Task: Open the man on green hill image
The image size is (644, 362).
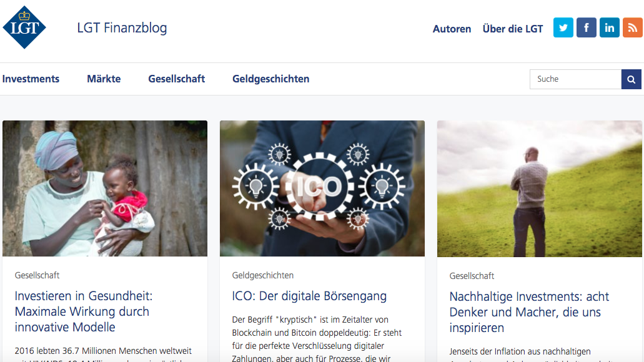Action: click(539, 188)
